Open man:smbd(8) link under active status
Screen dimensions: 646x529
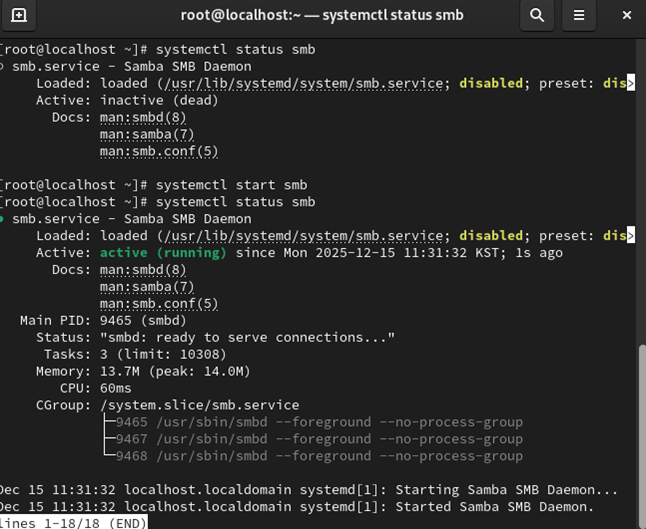click(143, 270)
